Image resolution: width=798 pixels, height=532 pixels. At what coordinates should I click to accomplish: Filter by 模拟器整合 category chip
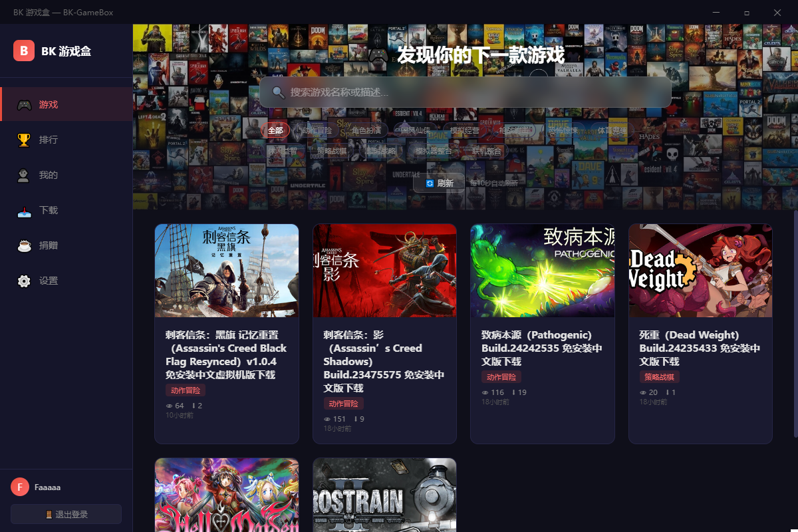[x=434, y=151]
